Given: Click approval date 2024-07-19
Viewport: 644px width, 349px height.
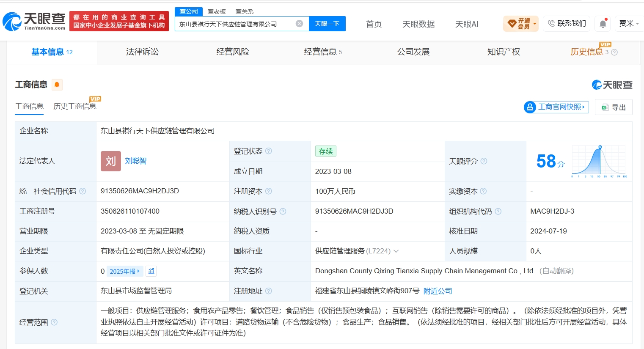Looking at the screenshot, I should [548, 231].
